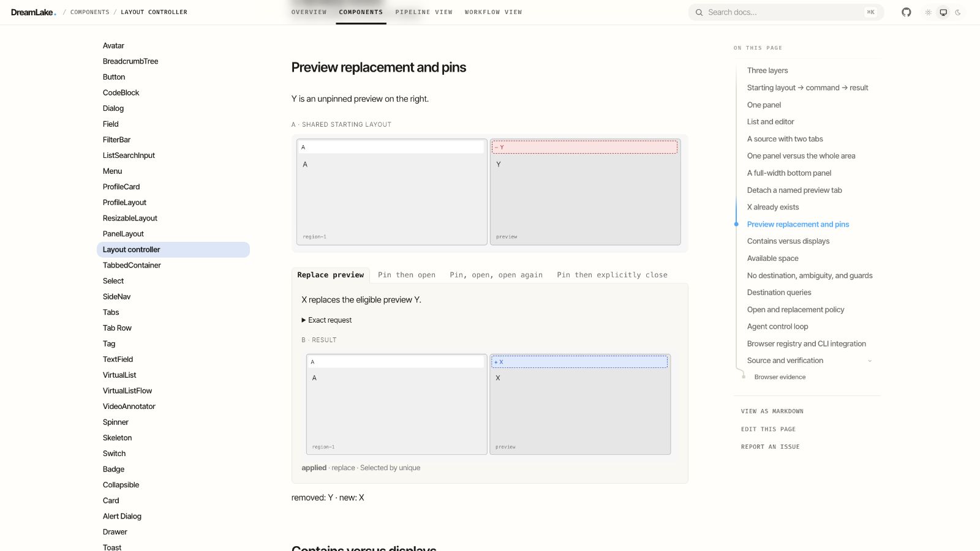Open the Workflow View nav tab
This screenshot has width=980, height=551.
tap(493, 12)
